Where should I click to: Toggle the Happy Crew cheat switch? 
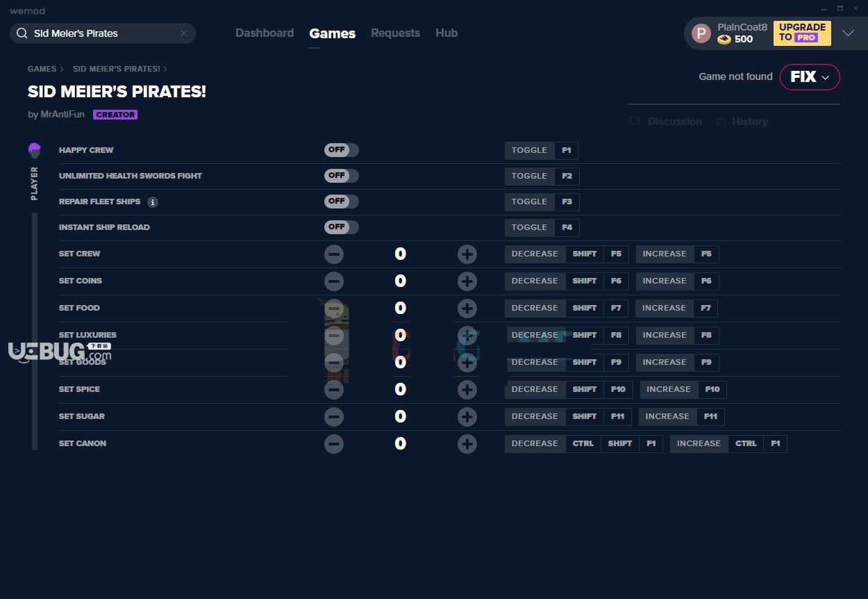coord(342,150)
